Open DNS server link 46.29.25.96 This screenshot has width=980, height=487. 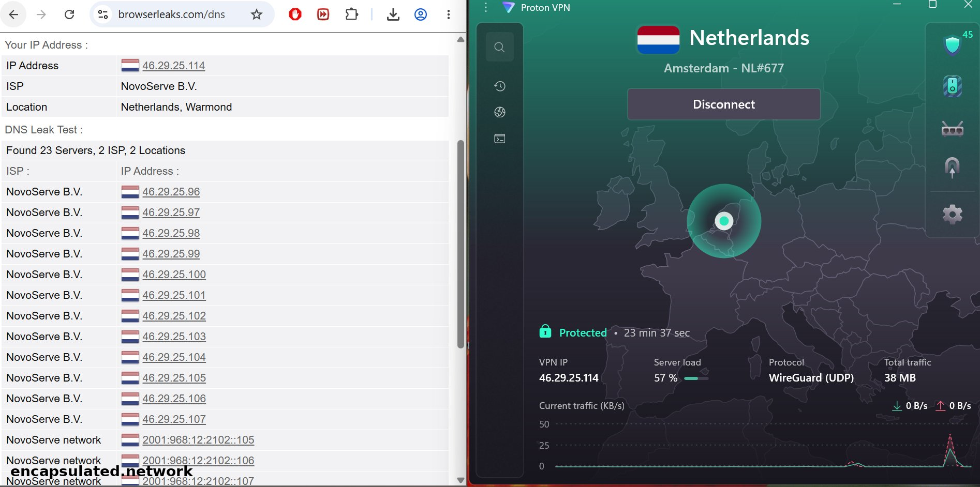point(171,192)
